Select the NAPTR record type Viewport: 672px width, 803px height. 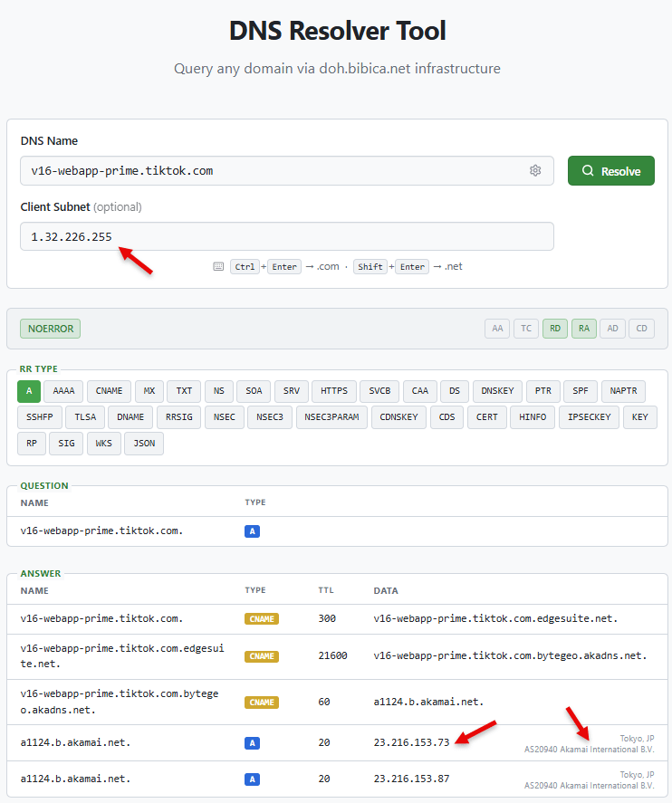[x=623, y=391]
